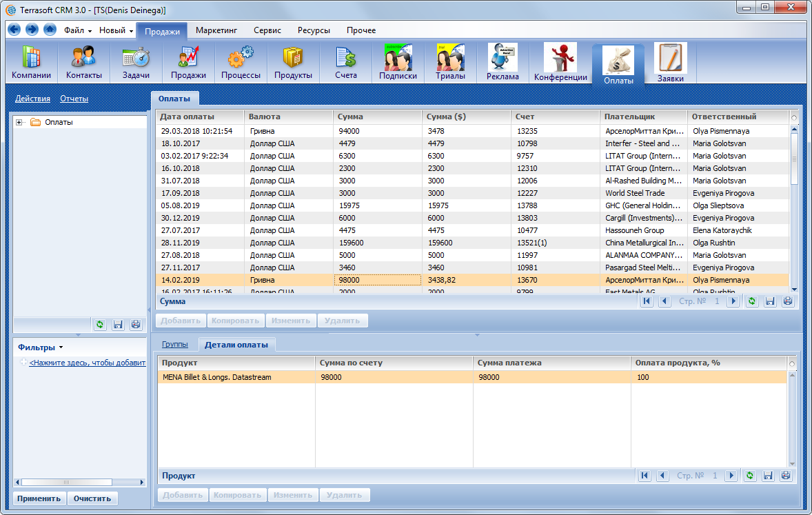Open the Заявки section
This screenshot has height=515, width=812.
point(671,62)
